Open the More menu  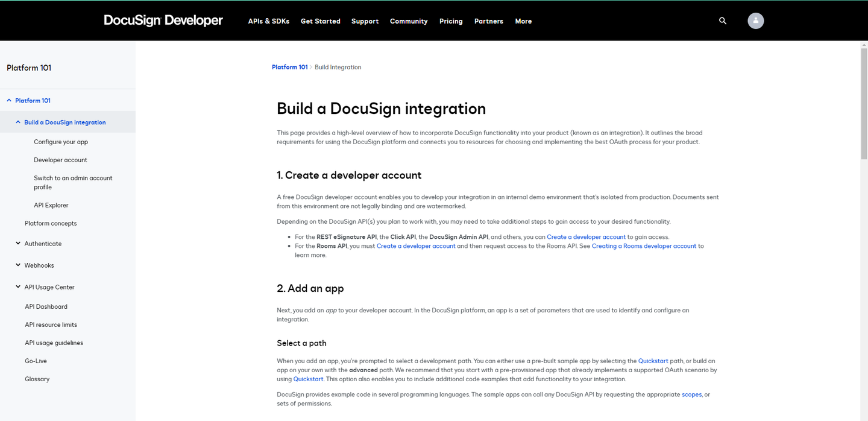point(523,21)
